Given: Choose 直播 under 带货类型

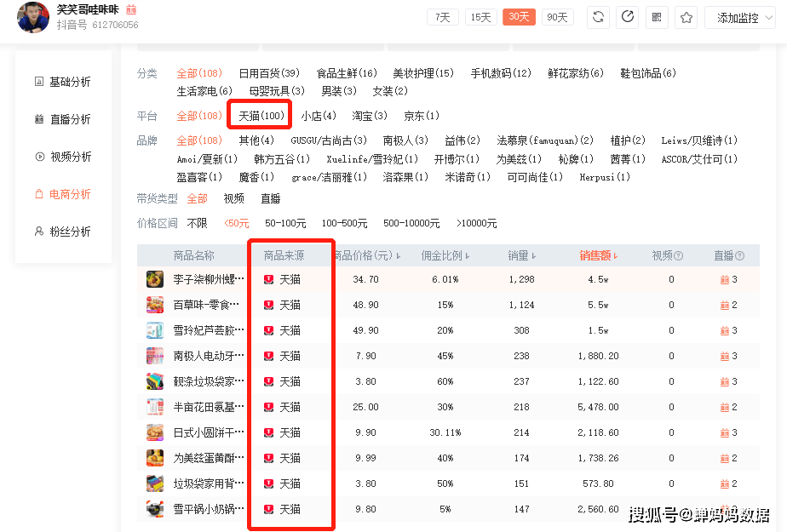Looking at the screenshot, I should click(x=271, y=199).
